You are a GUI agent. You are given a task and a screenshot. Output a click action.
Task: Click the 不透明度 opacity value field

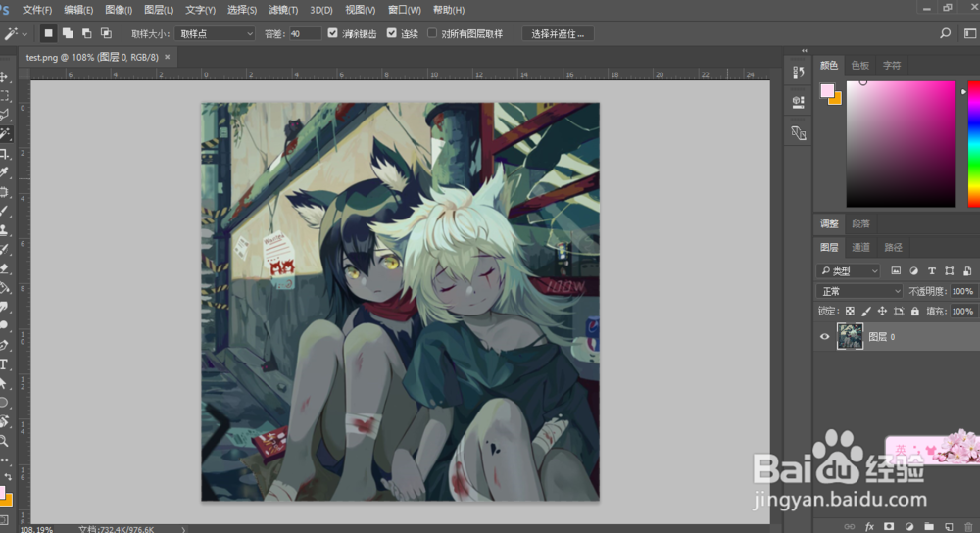click(x=963, y=291)
